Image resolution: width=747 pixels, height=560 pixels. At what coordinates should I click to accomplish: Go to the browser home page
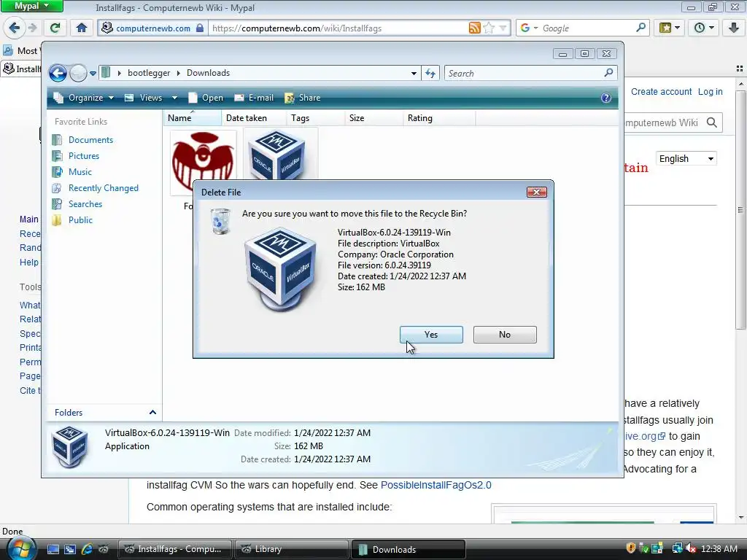(x=82, y=28)
